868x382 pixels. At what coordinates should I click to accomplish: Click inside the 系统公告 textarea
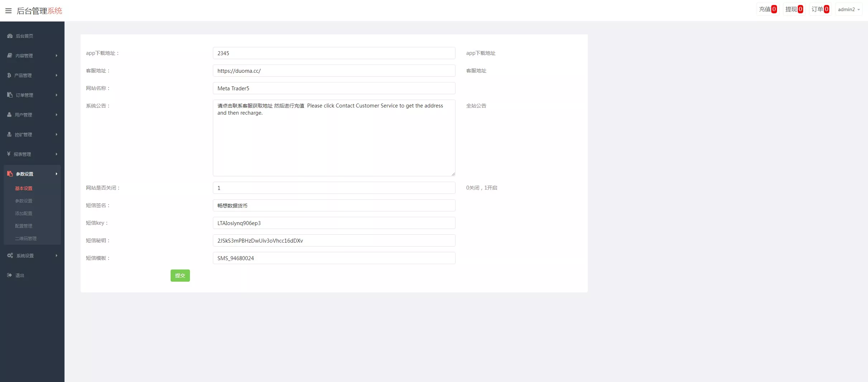[x=334, y=138]
